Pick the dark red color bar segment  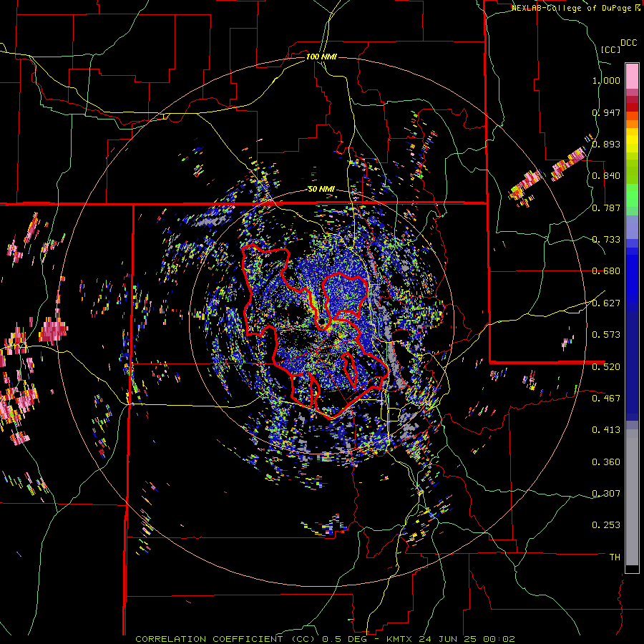632,107
